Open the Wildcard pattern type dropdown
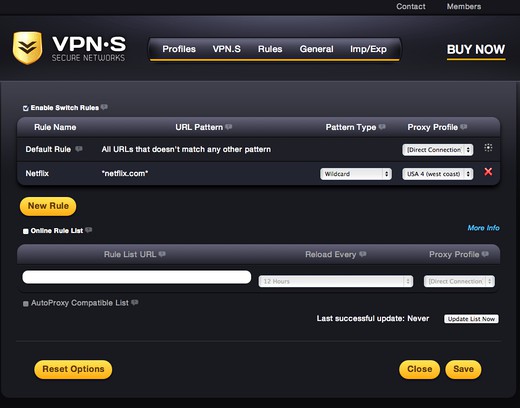Image resolution: width=520 pixels, height=408 pixels. [356, 174]
